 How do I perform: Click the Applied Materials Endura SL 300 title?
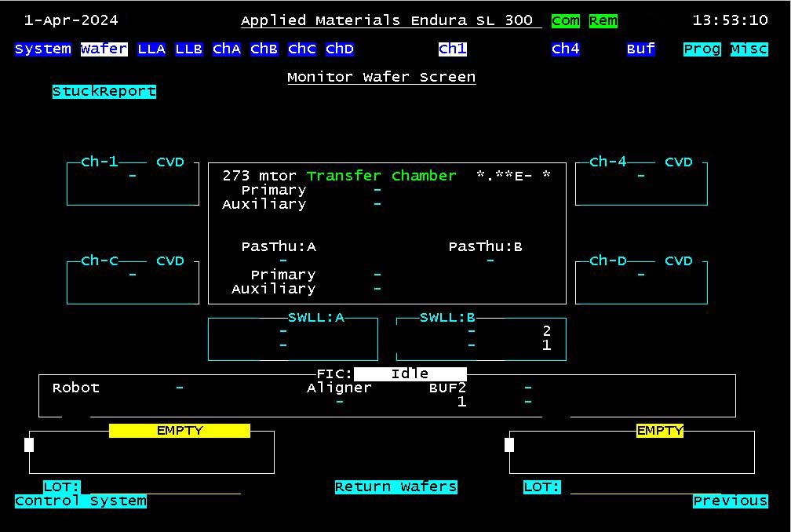[x=387, y=20]
